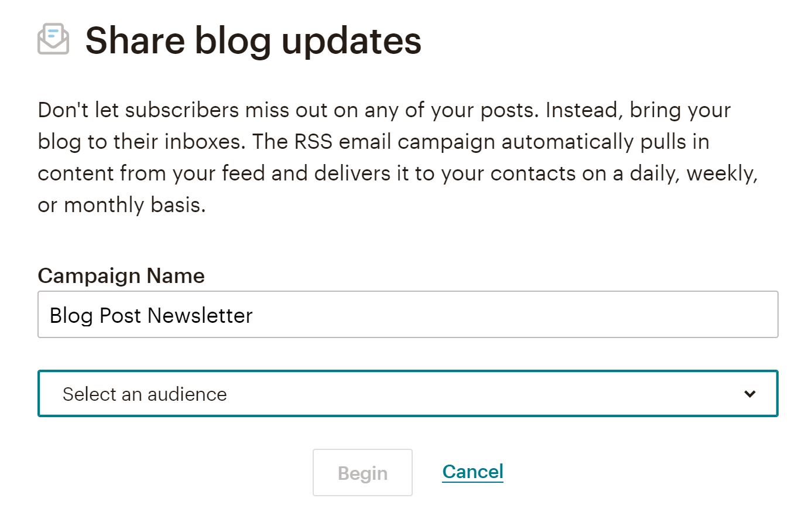This screenshot has width=812, height=515.
Task: Click the word 'Share' in the heading
Action: pos(135,40)
